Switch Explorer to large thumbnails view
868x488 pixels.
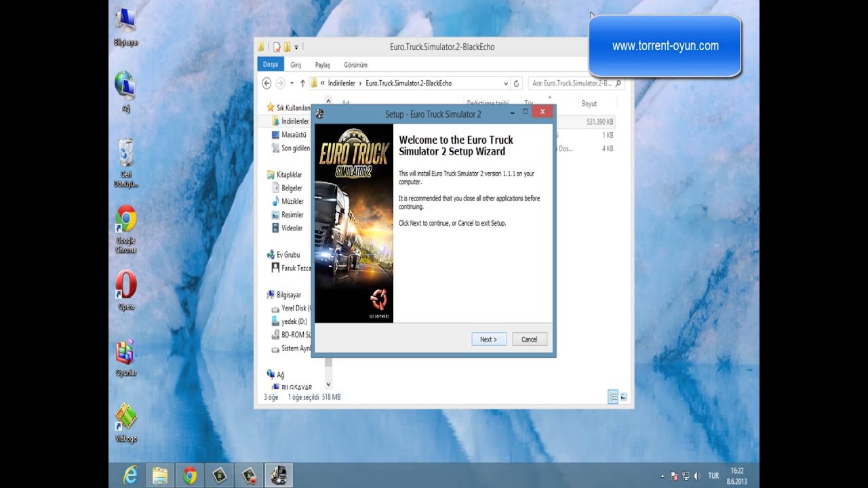click(x=623, y=397)
